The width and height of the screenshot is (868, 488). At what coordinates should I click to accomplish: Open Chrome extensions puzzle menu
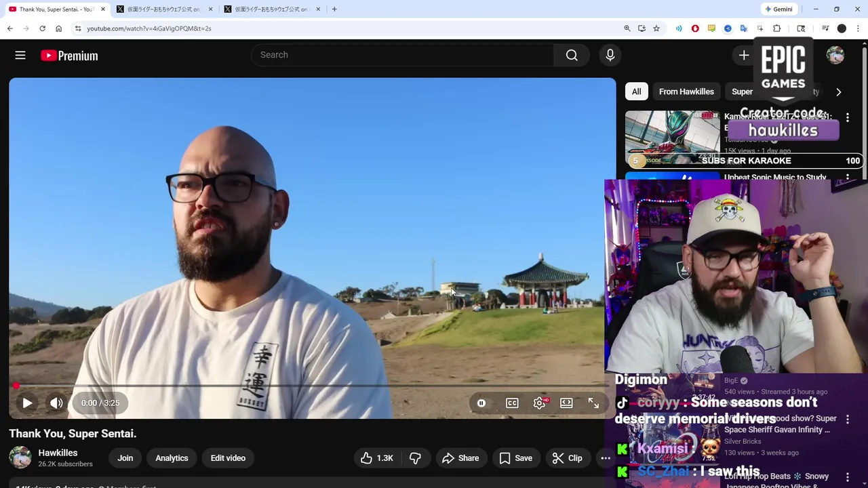coord(777,28)
